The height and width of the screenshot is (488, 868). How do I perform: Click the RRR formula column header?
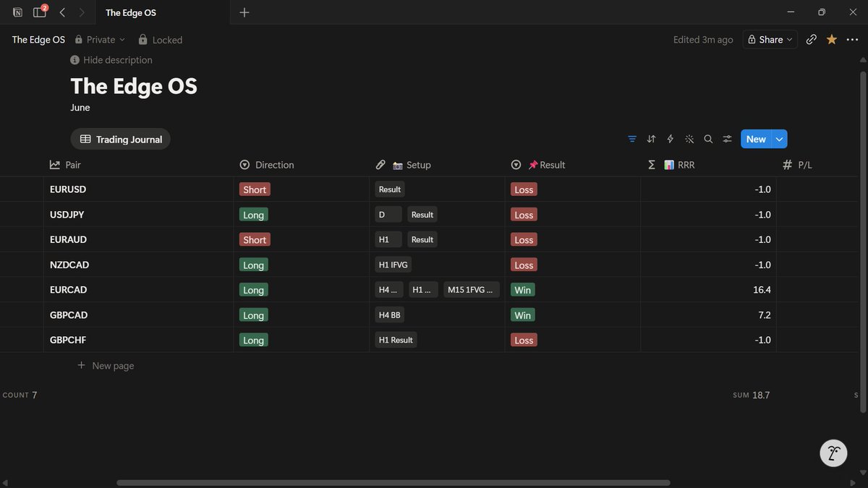(708, 165)
